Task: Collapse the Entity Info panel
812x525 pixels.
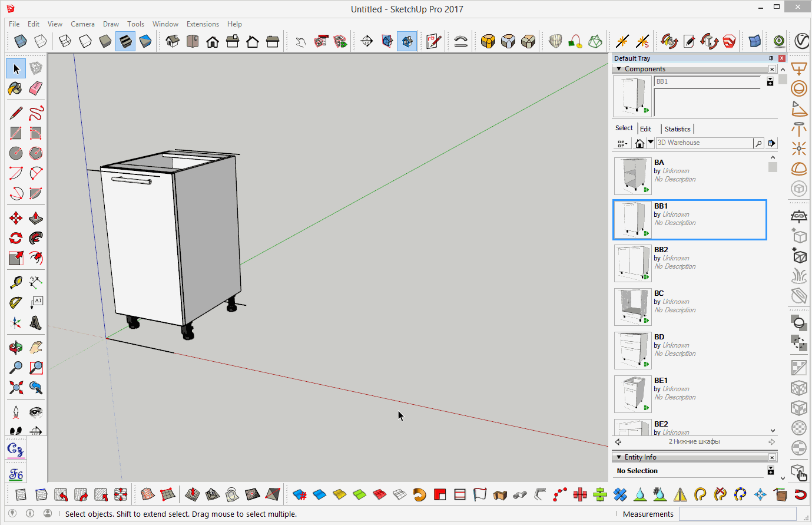Action: 619,457
